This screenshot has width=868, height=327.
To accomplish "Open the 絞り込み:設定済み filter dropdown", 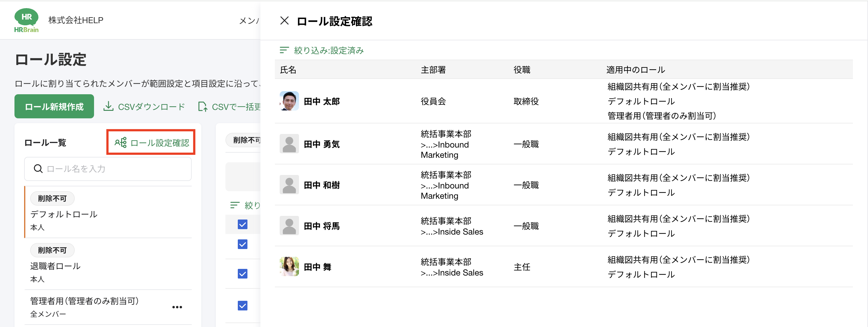I will [x=322, y=50].
